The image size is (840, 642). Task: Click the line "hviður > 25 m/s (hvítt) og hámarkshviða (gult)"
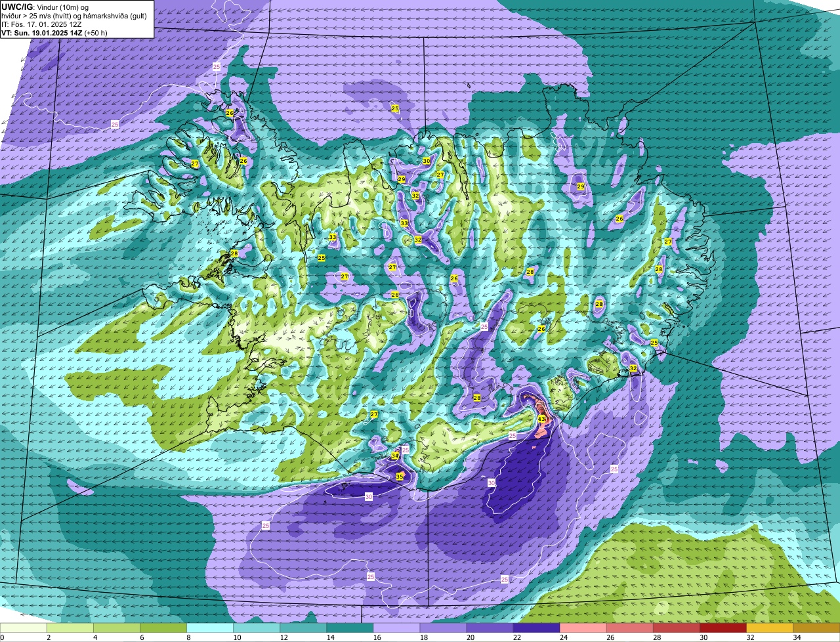pos(74,16)
